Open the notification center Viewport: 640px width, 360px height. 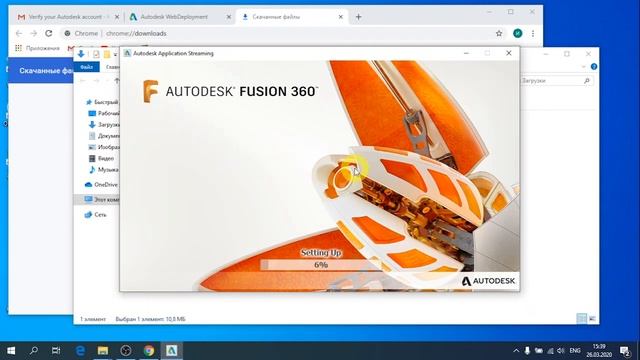pos(624,351)
